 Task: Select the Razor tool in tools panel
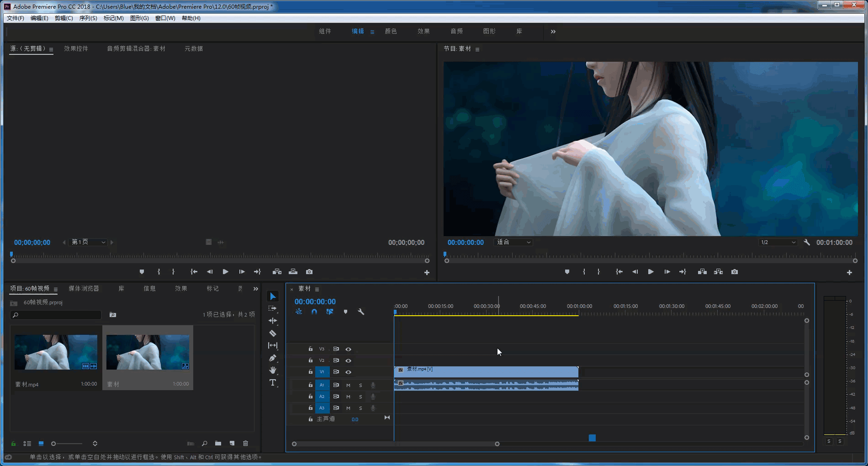click(273, 333)
